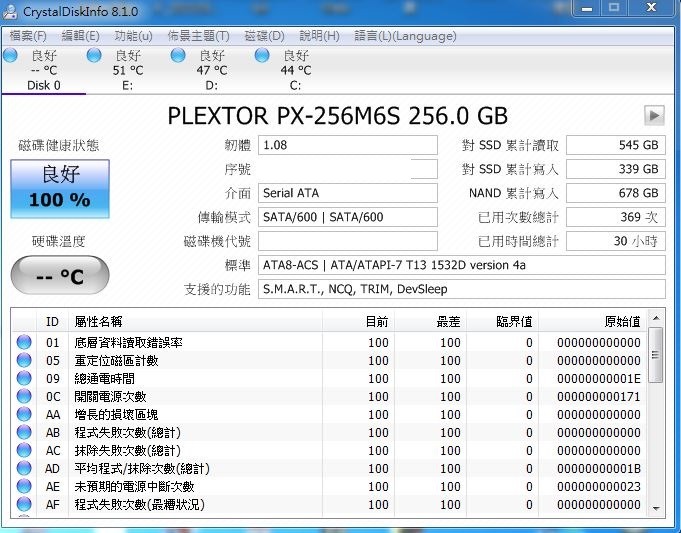Open the 檔案(F) menu
The width and height of the screenshot is (681, 533).
point(28,36)
